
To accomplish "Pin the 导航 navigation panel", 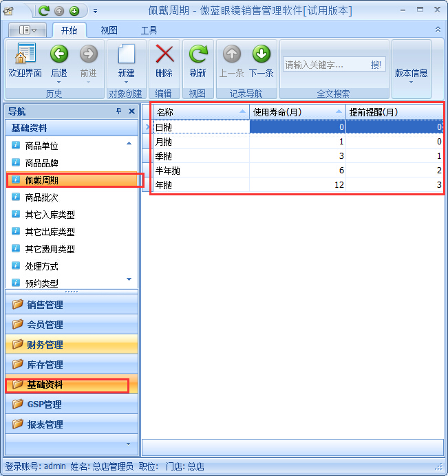I will (118, 111).
